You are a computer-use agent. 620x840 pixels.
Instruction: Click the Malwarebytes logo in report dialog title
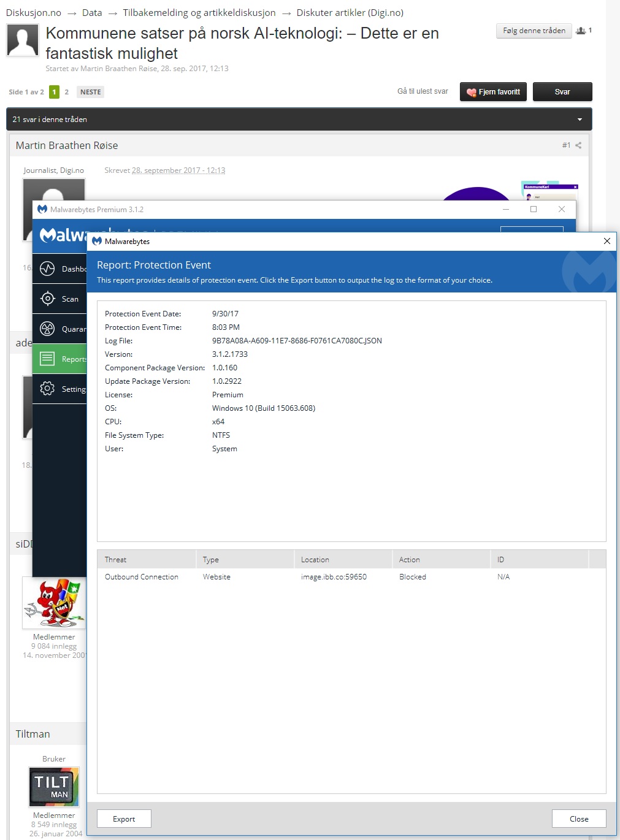(x=97, y=242)
